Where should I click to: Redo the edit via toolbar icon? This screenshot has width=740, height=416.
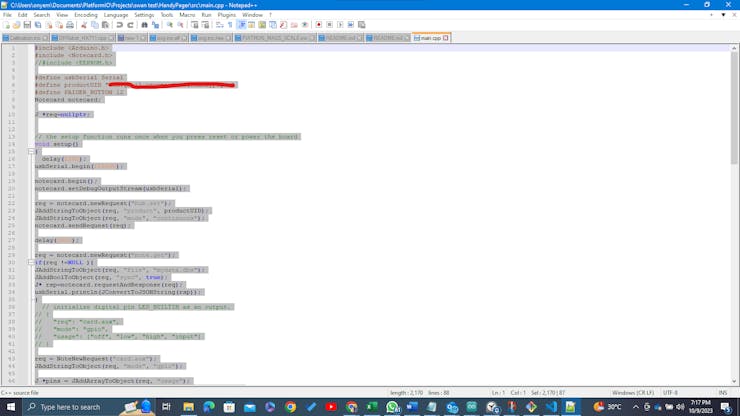click(x=130, y=25)
